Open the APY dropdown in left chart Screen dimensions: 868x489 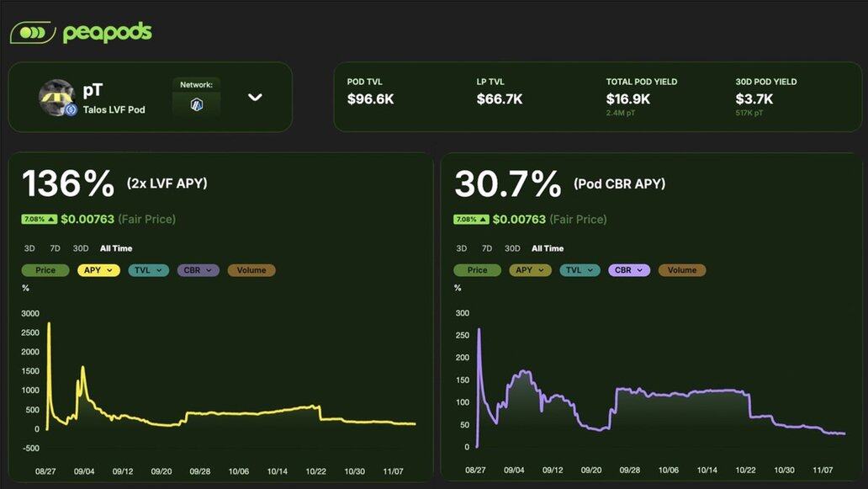[x=98, y=270]
